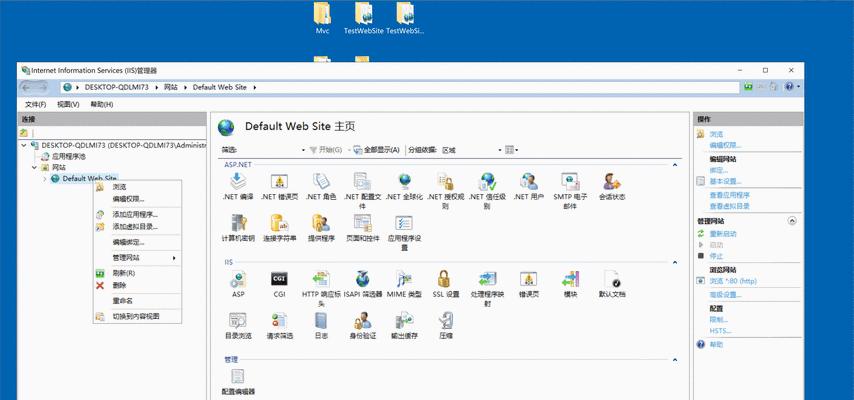
Task: Open the .NET 角色 feature
Action: tap(321, 186)
